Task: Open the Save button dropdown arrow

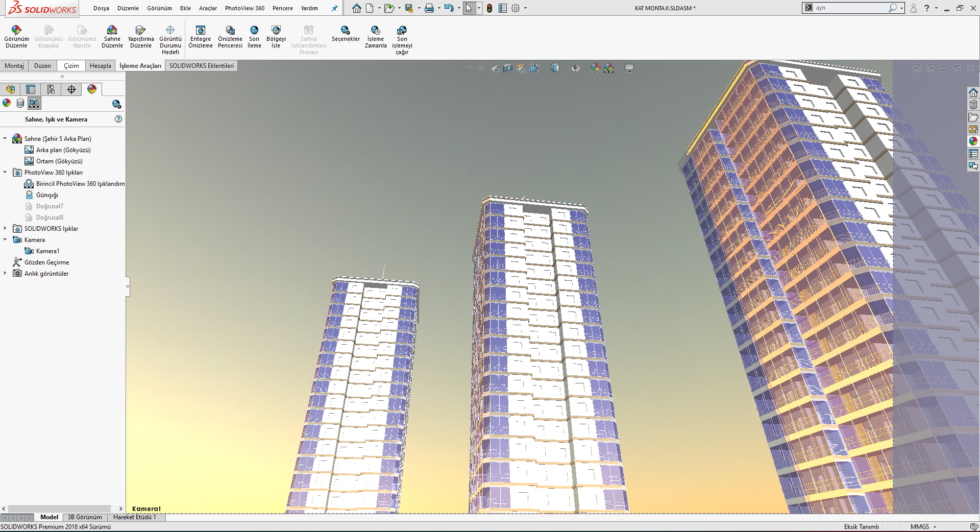Action: pyautogui.click(x=419, y=8)
